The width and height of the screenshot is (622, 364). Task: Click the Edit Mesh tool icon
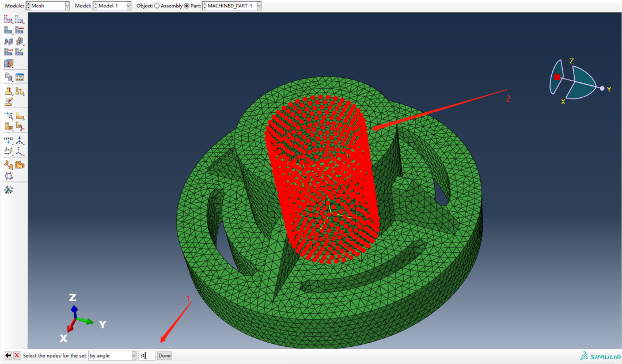pyautogui.click(x=8, y=101)
